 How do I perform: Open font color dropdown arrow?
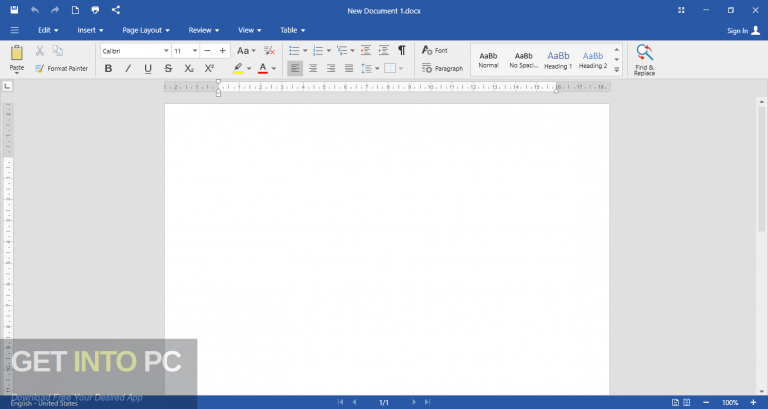[x=274, y=69]
